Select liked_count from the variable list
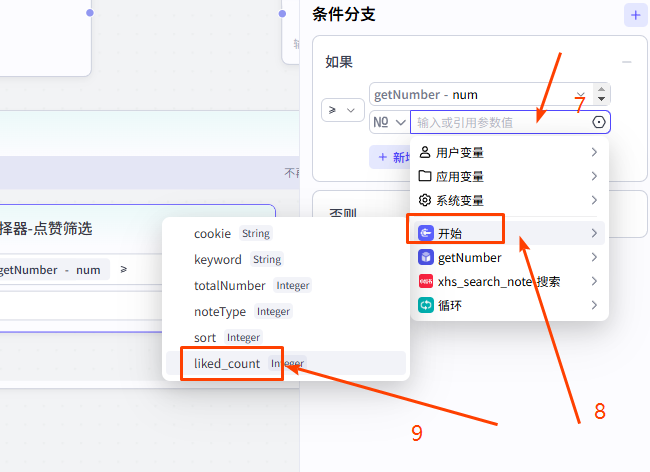 (227, 364)
